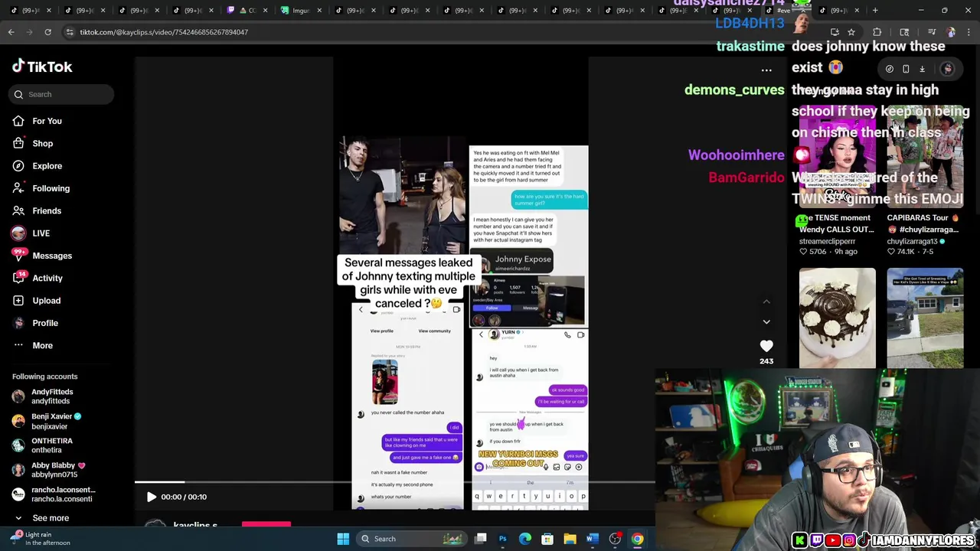This screenshot has width=980, height=551.
Task: Open OBS Studio from the taskbar
Action: (615, 539)
